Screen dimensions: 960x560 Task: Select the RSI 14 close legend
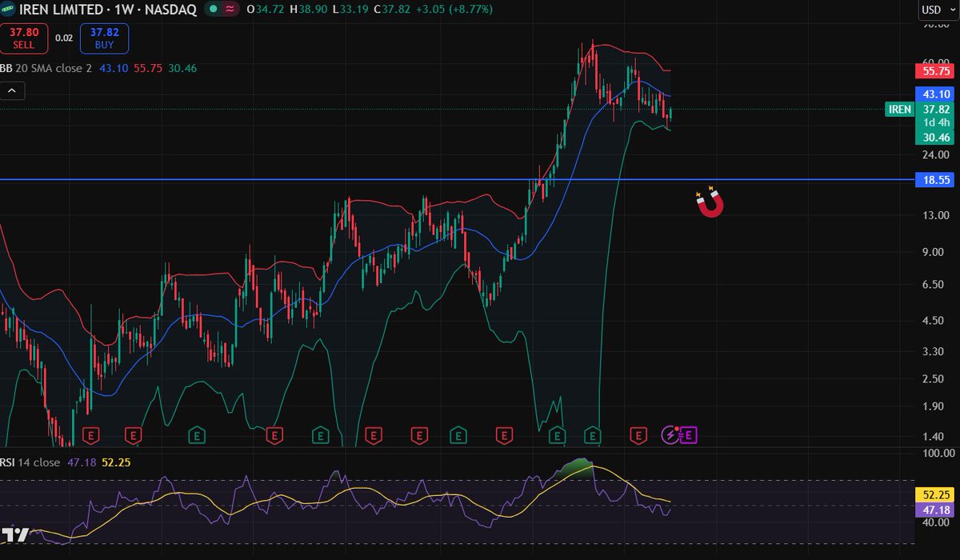[30, 462]
